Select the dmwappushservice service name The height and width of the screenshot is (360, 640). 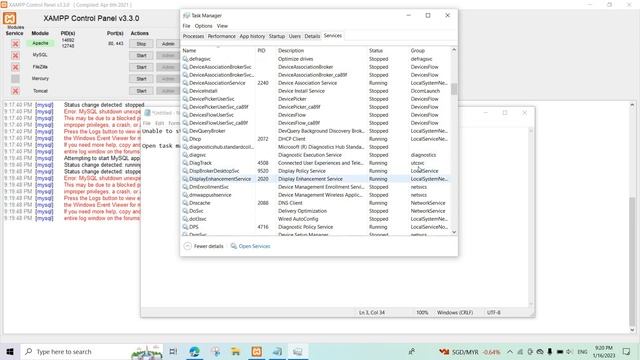coord(210,195)
